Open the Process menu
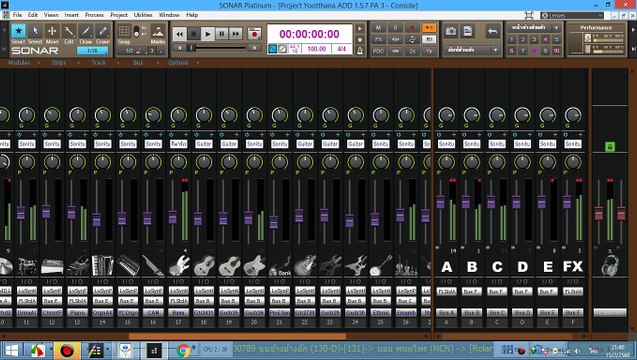The image size is (637, 360). click(94, 15)
